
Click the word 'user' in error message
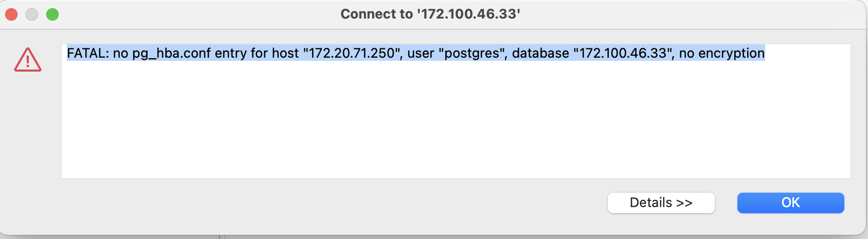421,53
